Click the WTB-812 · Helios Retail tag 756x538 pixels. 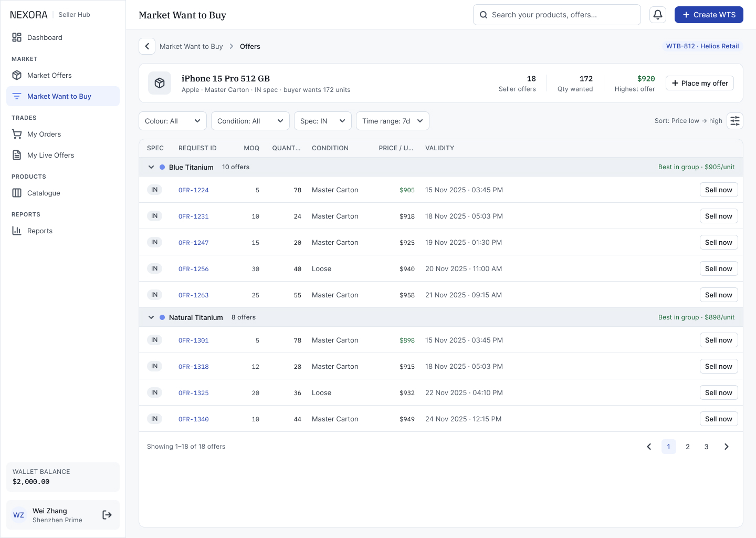pos(702,46)
